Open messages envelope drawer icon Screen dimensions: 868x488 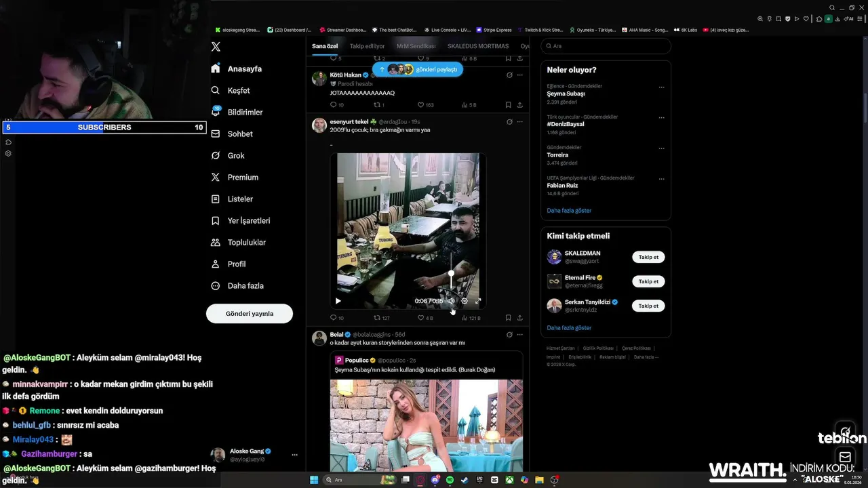click(845, 457)
